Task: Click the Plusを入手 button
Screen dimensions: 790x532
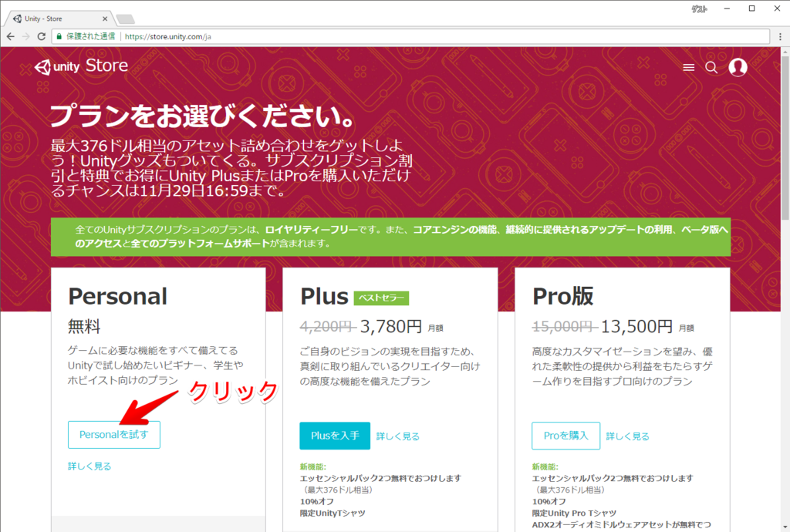Action: pyautogui.click(x=335, y=436)
